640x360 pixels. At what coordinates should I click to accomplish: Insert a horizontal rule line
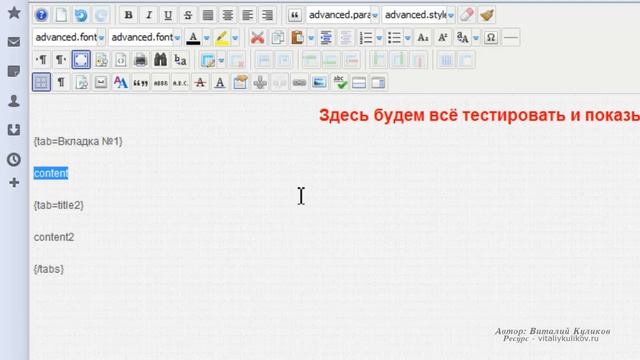pos(511,38)
